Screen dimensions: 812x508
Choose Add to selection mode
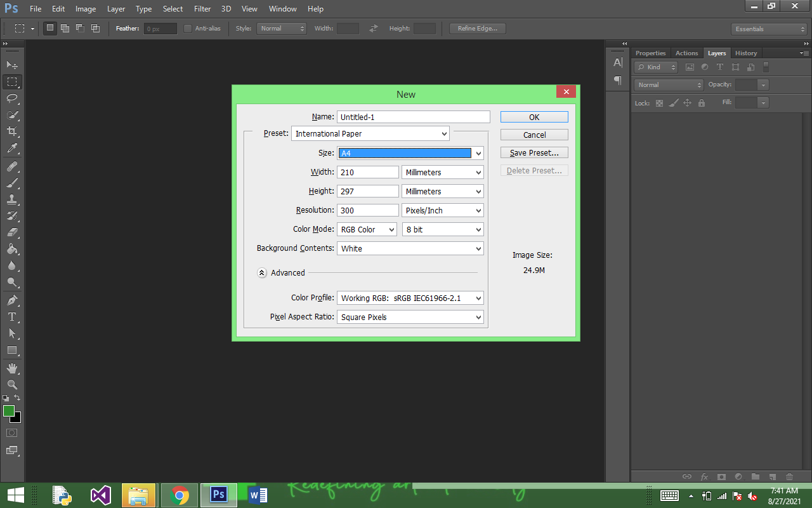(65, 29)
